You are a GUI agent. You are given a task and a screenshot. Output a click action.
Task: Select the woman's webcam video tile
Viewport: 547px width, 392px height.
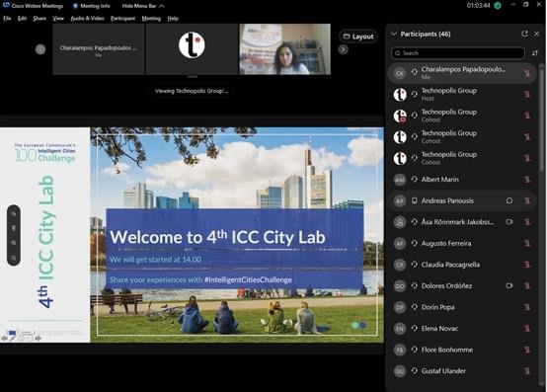coord(285,49)
